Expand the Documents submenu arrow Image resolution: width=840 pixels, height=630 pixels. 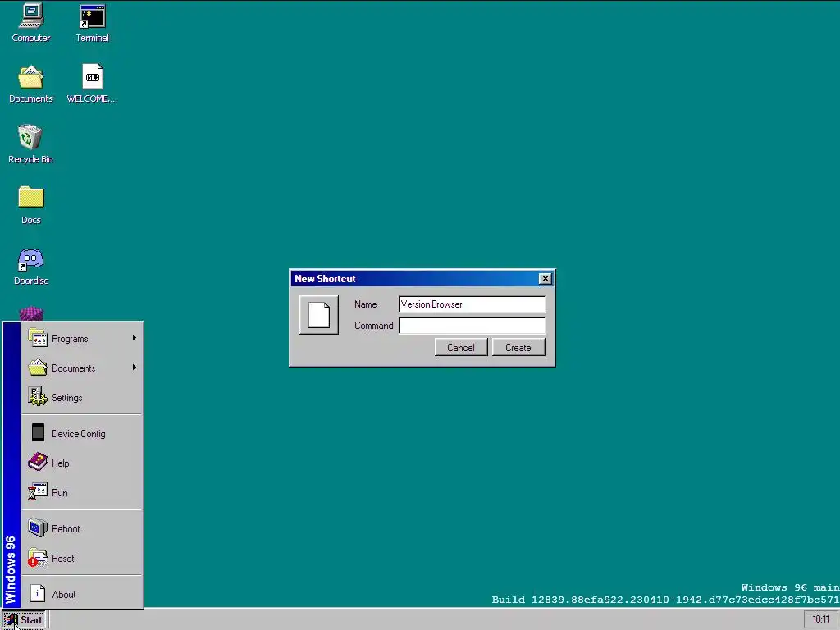click(134, 367)
